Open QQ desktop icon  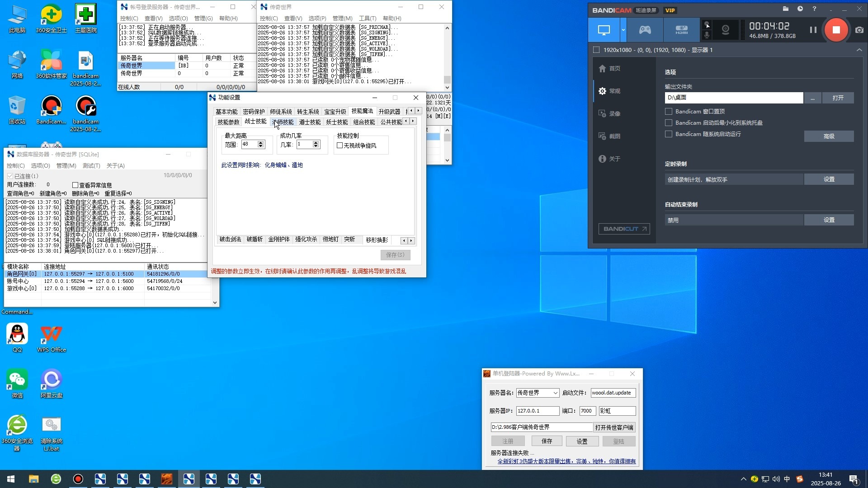[17, 338]
